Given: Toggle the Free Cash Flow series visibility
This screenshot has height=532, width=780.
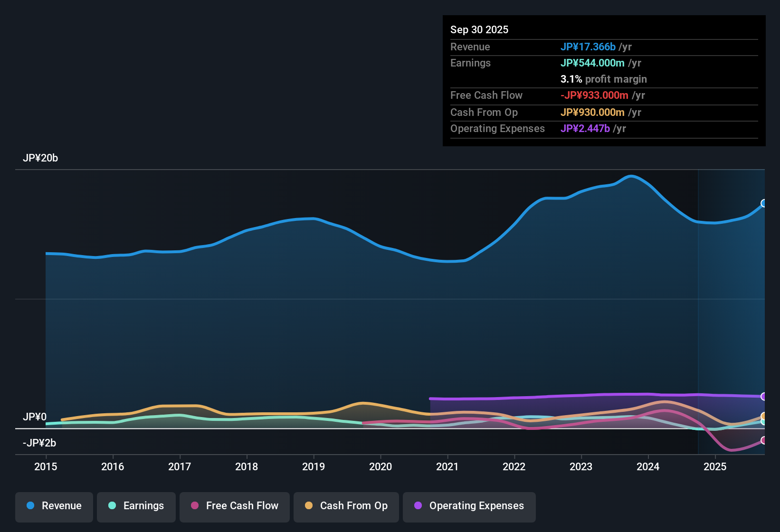Looking at the screenshot, I should click(234, 506).
